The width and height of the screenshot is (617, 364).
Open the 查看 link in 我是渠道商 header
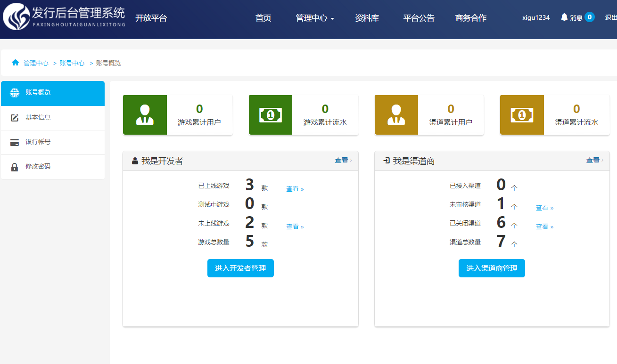tap(594, 160)
